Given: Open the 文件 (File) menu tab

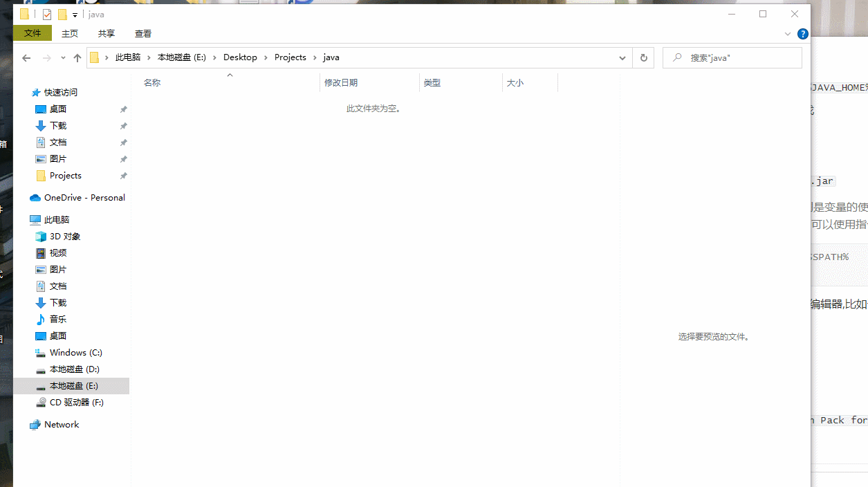Looking at the screenshot, I should [x=33, y=33].
